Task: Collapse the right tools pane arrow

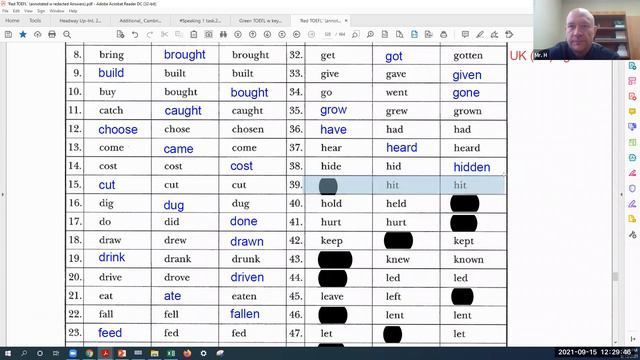Action: 622,195
